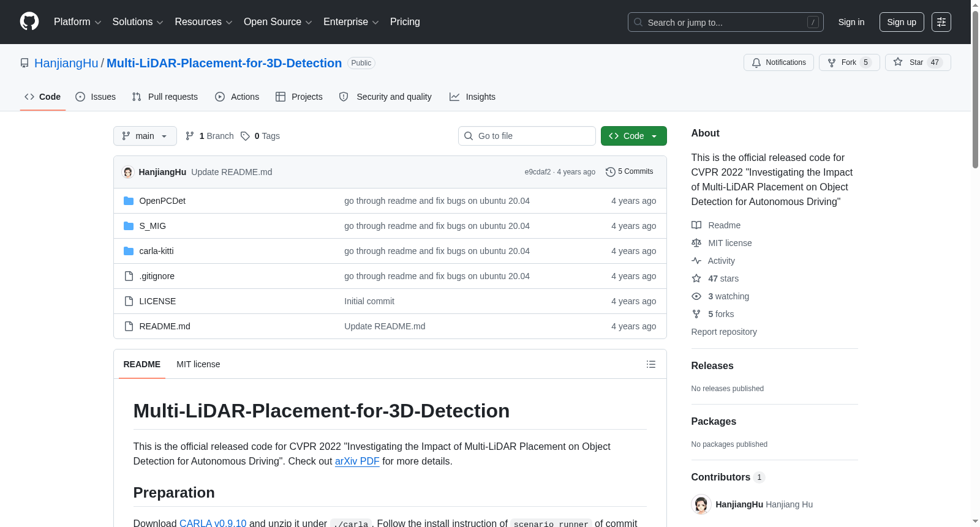The height and width of the screenshot is (527, 980).
Task: Open HanjiangHu owner profile link
Action: pos(66,63)
